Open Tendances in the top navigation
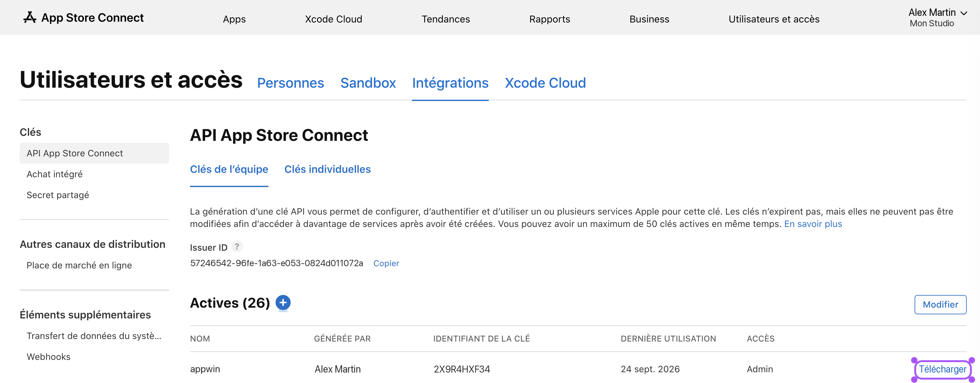Image resolution: width=980 pixels, height=383 pixels. pos(445,19)
